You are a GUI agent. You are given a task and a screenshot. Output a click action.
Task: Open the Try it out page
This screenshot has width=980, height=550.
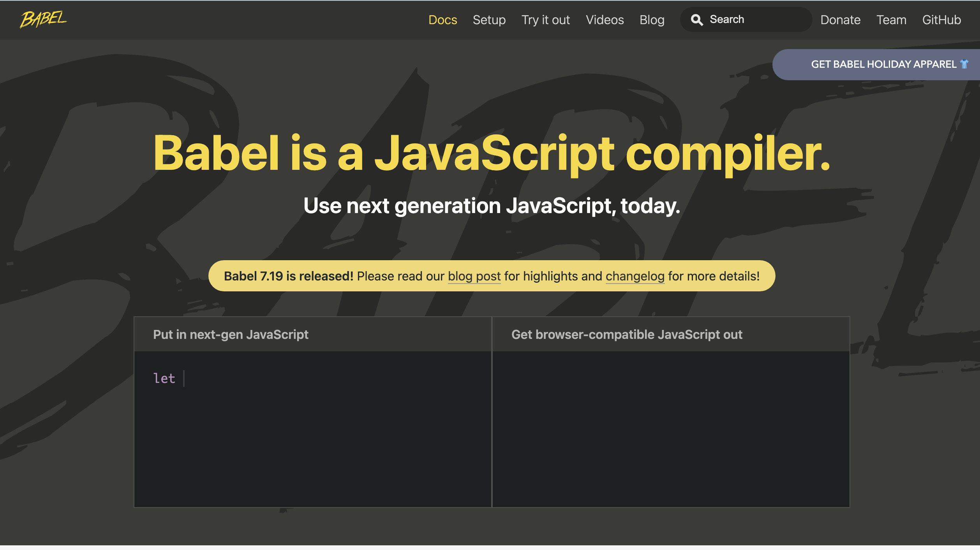tap(545, 20)
